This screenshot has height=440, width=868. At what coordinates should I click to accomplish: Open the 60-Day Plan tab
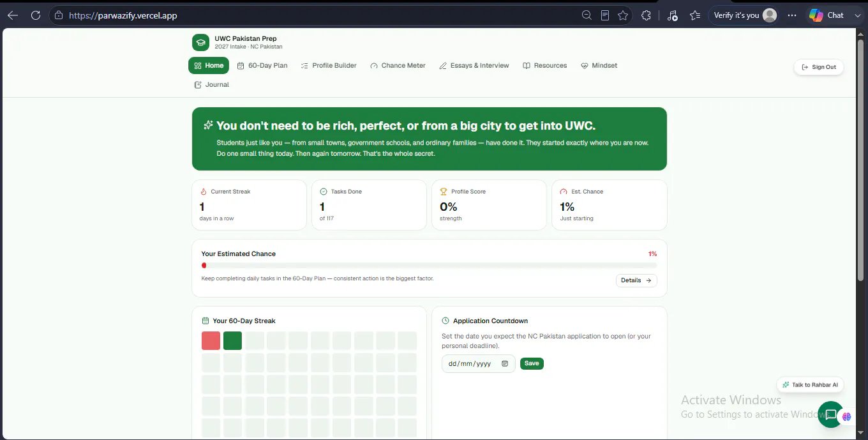262,66
